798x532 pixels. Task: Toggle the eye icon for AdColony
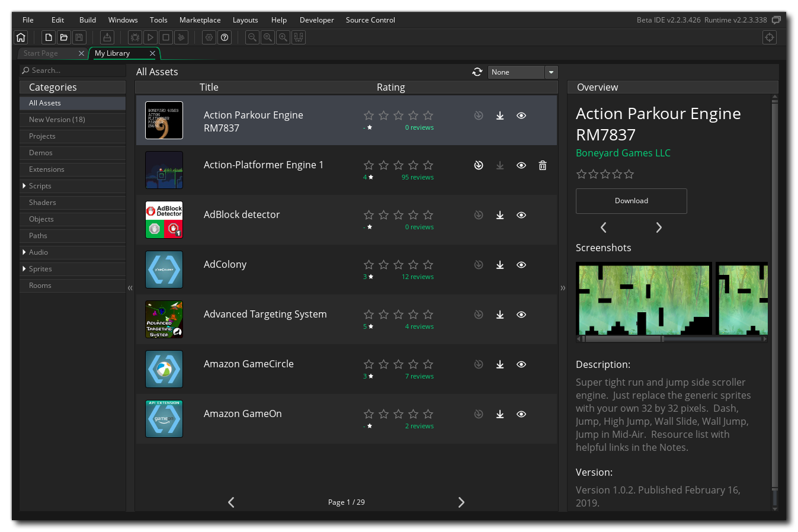point(521,265)
